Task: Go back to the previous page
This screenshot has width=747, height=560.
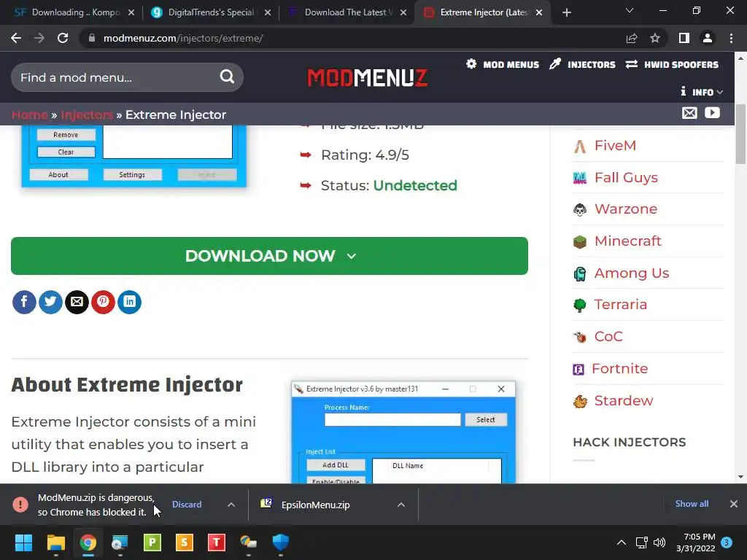Action: pos(16,38)
